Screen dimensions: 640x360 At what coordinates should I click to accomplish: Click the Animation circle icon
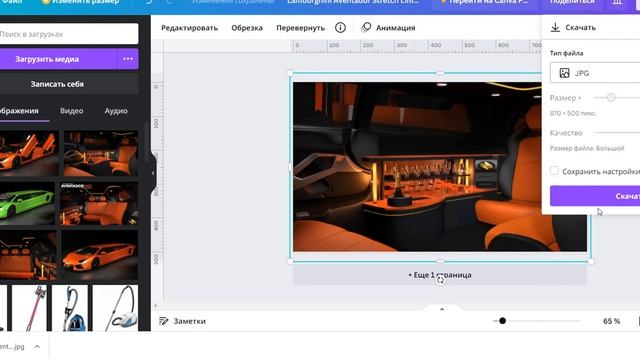tap(366, 27)
